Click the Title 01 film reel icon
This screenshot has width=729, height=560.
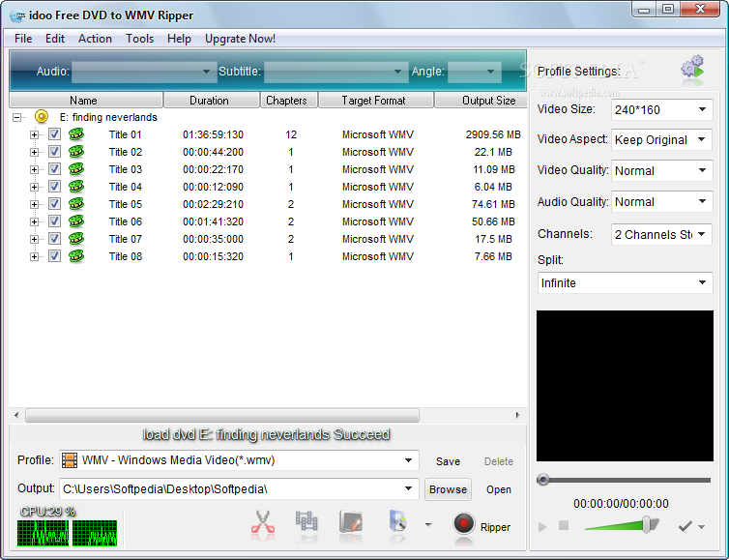point(76,134)
